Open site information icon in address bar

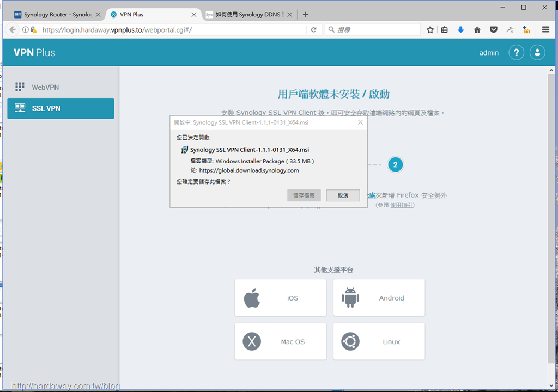pos(25,30)
